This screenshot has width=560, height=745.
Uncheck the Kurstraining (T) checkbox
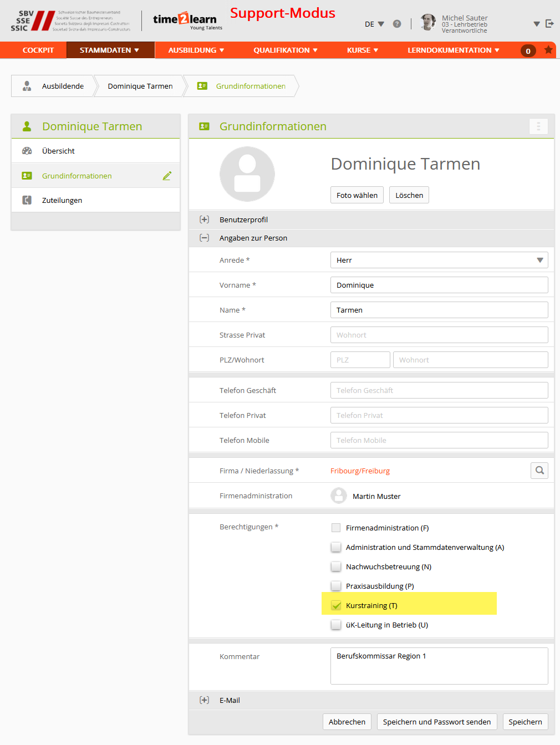pos(336,605)
